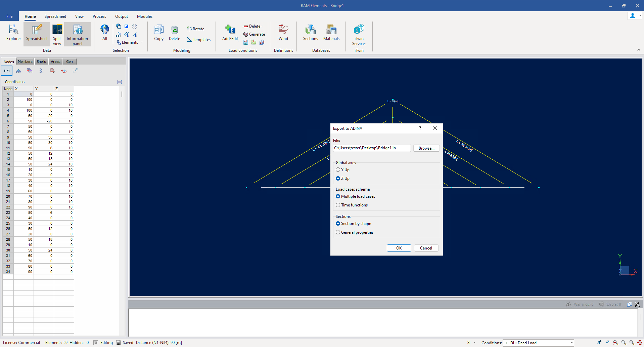Viewport: 644px width, 347px height.
Task: Click Cancel in Export to ADINA dialog
Action: tap(426, 248)
